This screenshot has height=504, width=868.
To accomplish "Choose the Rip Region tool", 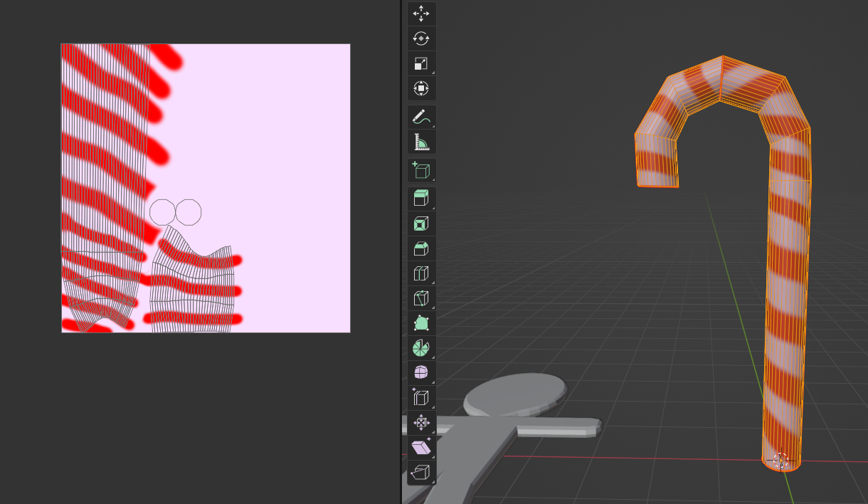I will coord(421,472).
